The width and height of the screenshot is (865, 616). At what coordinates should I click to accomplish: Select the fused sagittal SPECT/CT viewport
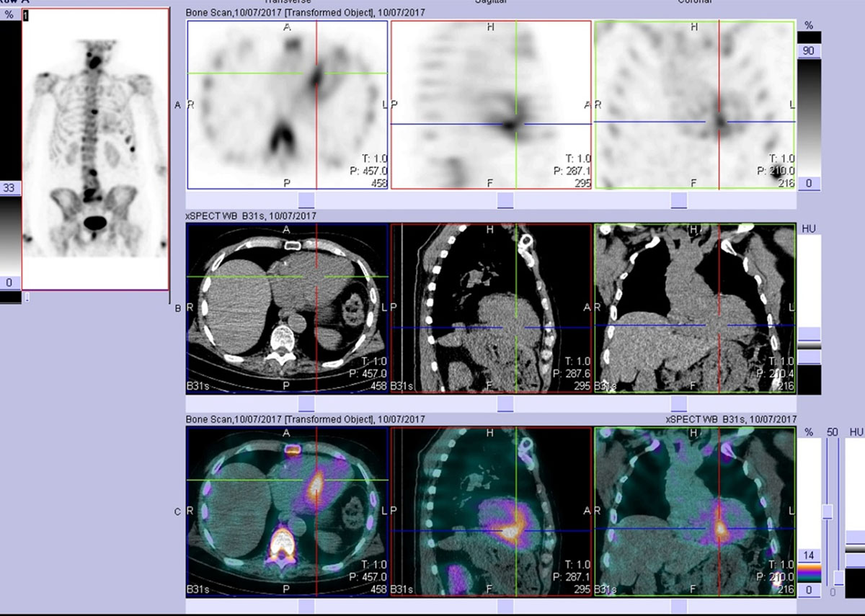point(491,511)
